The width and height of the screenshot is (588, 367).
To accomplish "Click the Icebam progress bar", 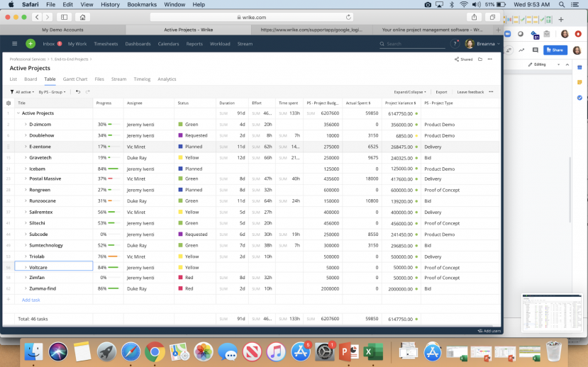I will (x=113, y=169).
